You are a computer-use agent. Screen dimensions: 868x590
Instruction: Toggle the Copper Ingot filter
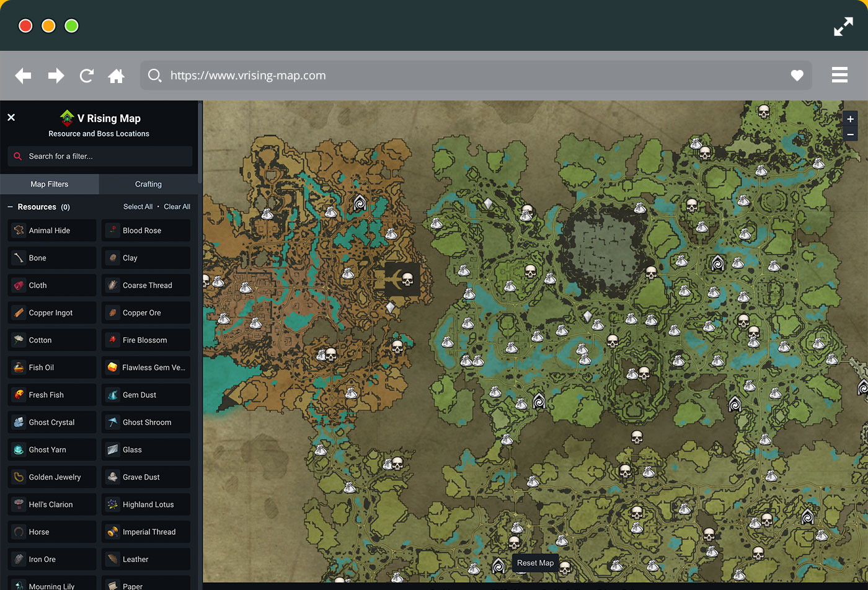coord(52,313)
